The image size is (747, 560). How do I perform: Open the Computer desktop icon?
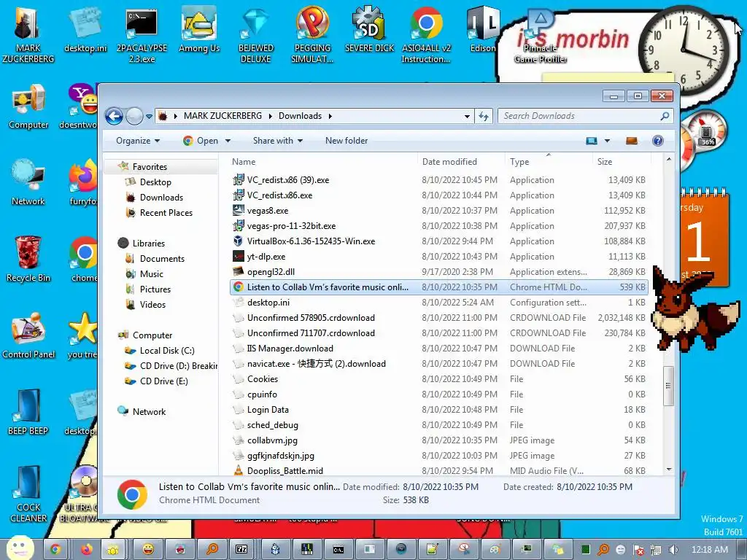[x=28, y=107]
